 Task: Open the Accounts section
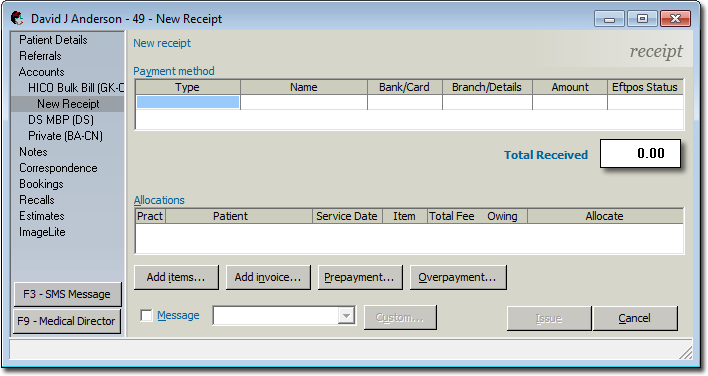point(42,72)
